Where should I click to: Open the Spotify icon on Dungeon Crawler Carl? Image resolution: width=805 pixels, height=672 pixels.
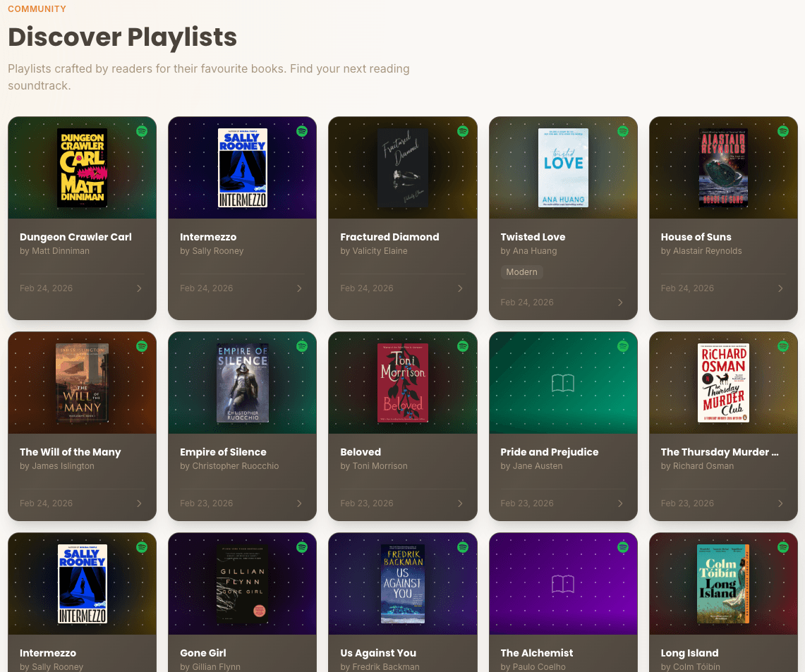[142, 131]
